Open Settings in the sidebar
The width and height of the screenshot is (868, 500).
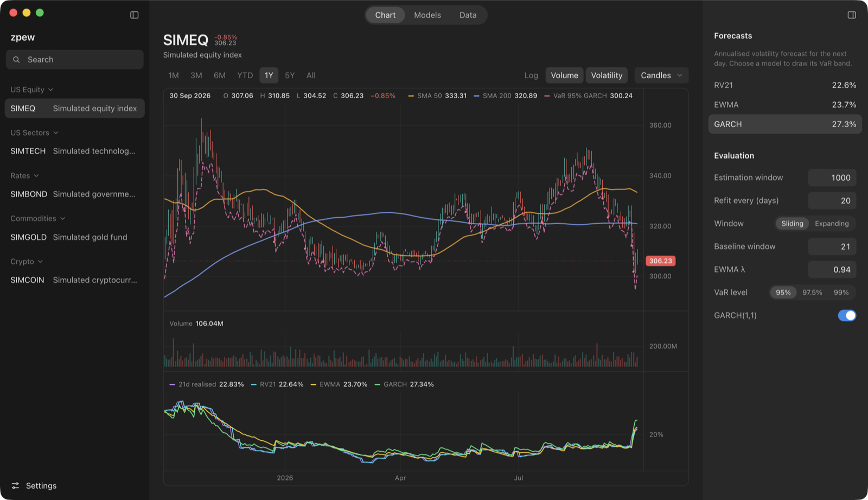click(34, 486)
